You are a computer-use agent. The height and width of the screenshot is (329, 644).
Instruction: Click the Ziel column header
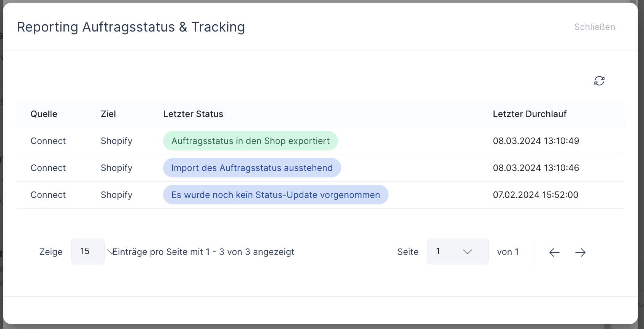pyautogui.click(x=108, y=114)
